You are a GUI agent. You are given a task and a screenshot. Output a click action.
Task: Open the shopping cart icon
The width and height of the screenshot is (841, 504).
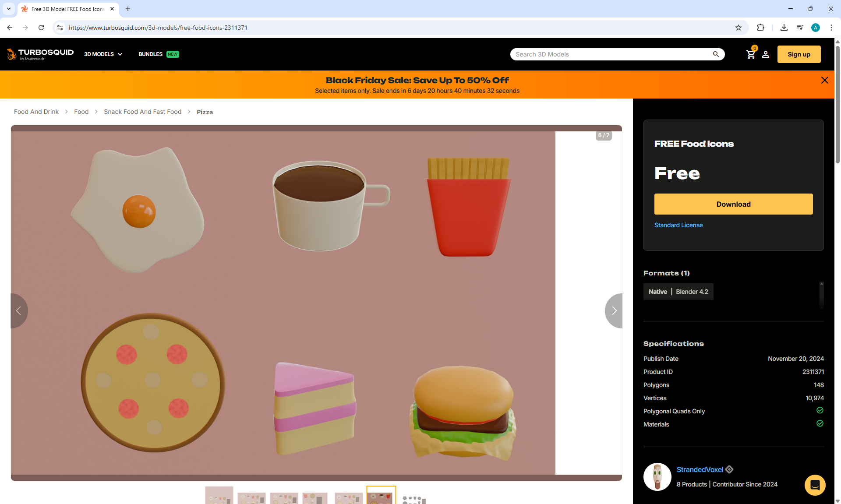tap(751, 54)
